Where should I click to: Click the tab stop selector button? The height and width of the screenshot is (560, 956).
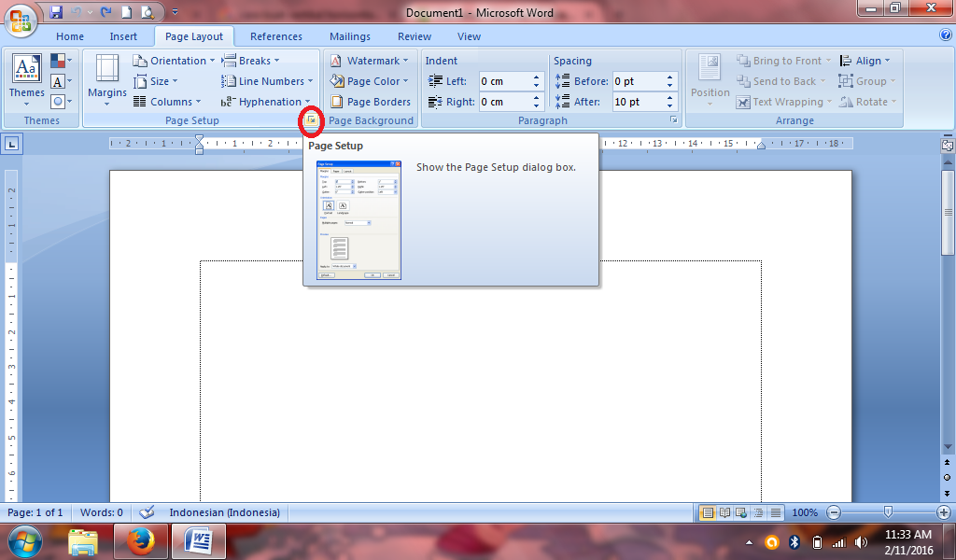click(x=11, y=145)
